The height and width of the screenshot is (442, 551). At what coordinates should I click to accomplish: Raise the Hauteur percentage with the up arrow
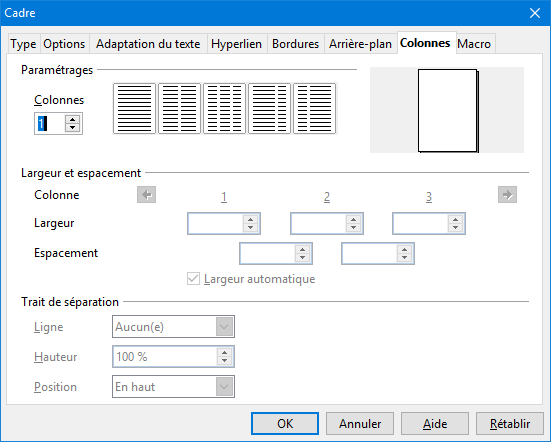tap(224, 352)
